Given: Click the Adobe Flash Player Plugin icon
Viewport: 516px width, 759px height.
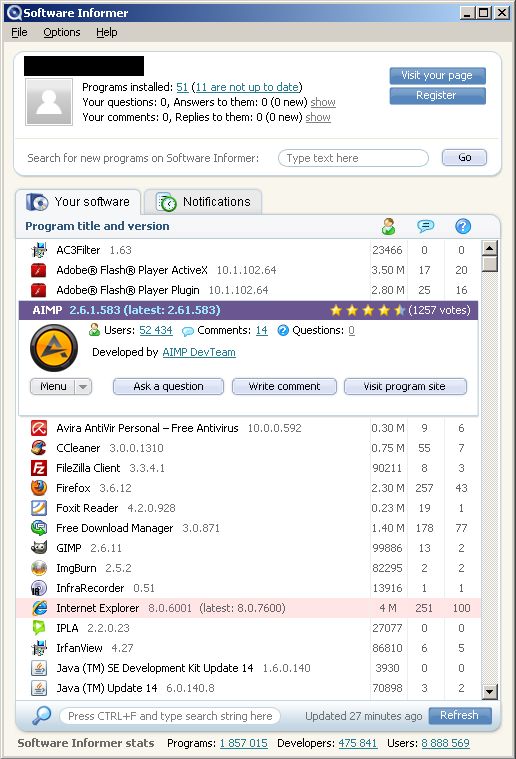Looking at the screenshot, I should [x=39, y=290].
